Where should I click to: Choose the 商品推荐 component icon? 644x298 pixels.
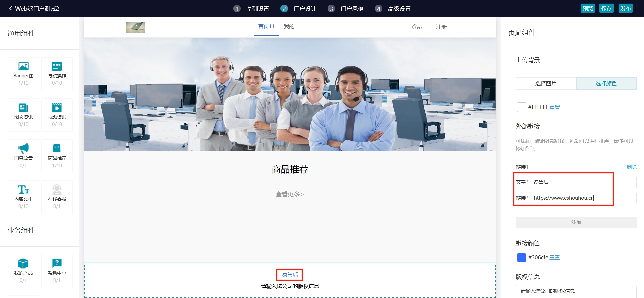[x=57, y=148]
